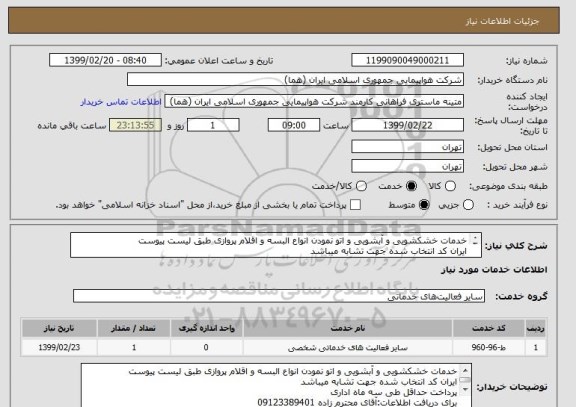
Task: Click the نام خدمت column header
Action: click(x=348, y=328)
